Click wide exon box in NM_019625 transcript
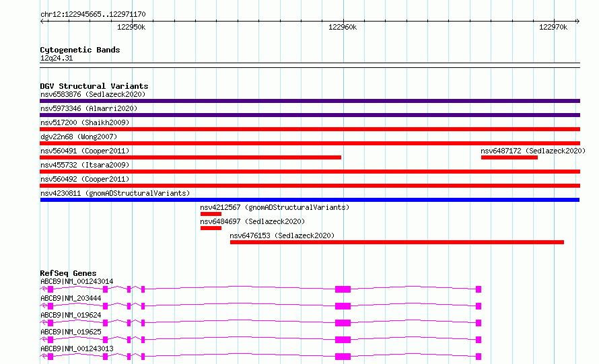The height and width of the screenshot is (364, 599). pos(343,340)
